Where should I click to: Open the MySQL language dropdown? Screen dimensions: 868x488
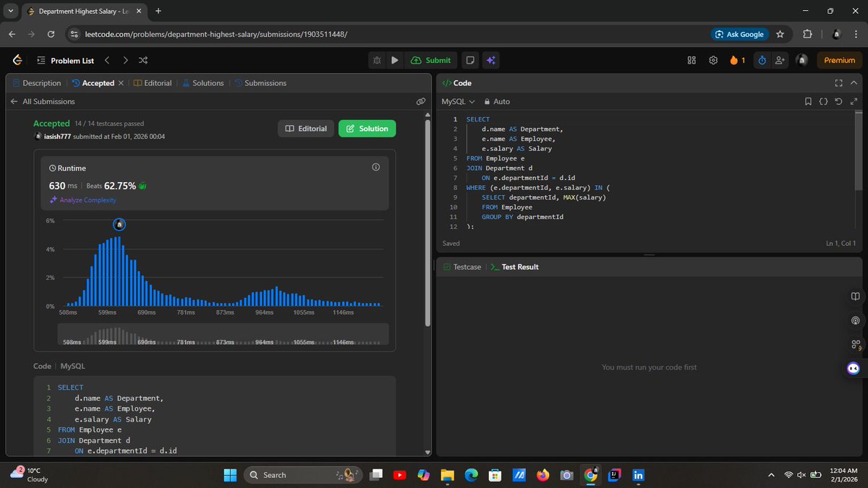[x=458, y=102]
